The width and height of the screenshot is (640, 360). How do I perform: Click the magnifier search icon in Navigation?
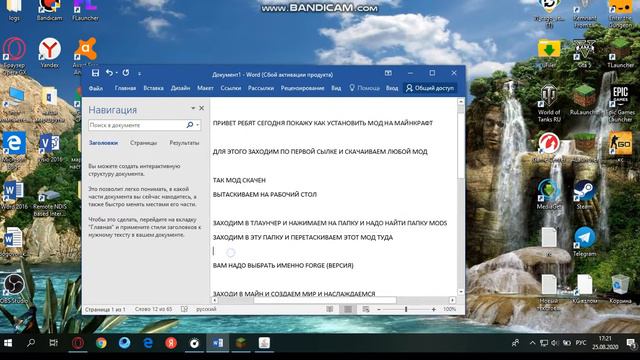pyautogui.click(x=189, y=125)
